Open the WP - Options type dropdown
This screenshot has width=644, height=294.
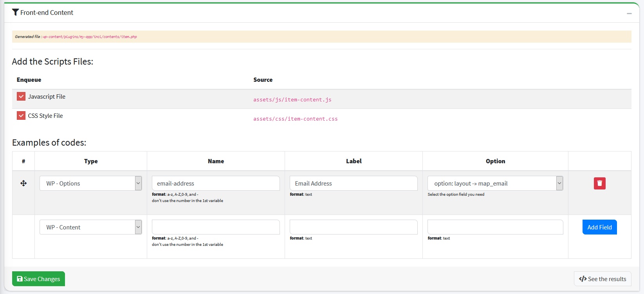pyautogui.click(x=90, y=183)
